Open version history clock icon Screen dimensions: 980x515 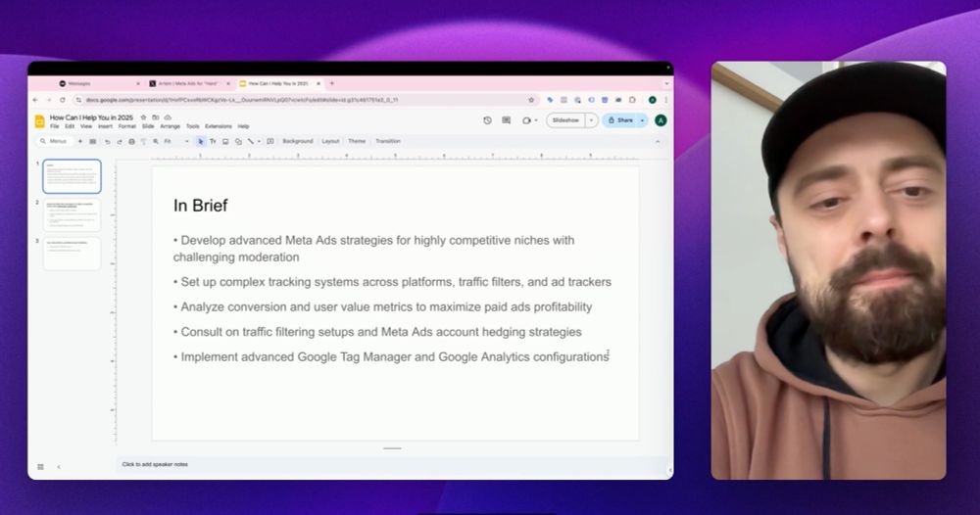(487, 119)
